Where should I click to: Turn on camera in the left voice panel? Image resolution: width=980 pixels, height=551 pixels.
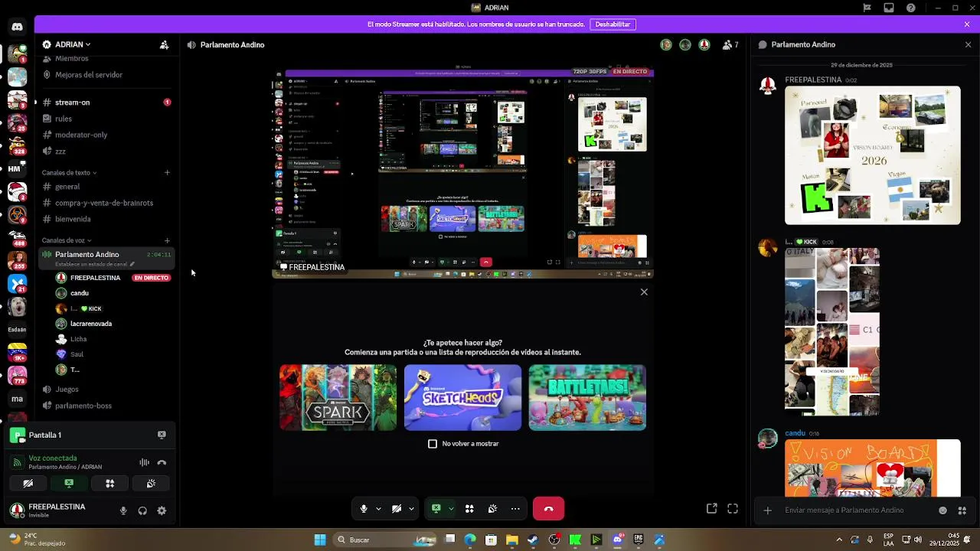click(28, 484)
